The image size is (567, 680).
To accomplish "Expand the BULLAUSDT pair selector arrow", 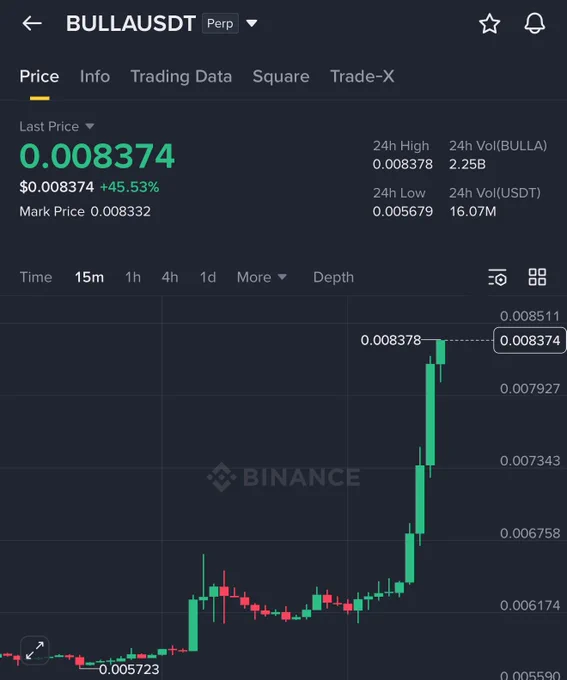I will (252, 23).
